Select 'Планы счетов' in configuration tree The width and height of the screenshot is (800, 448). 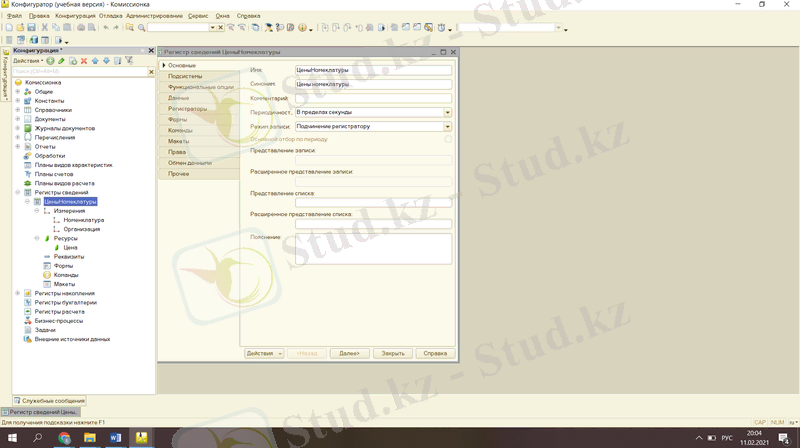click(x=54, y=174)
